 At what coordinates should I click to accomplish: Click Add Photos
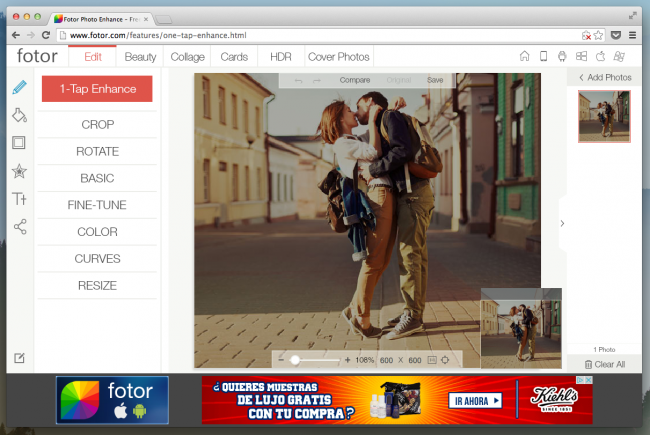[605, 78]
